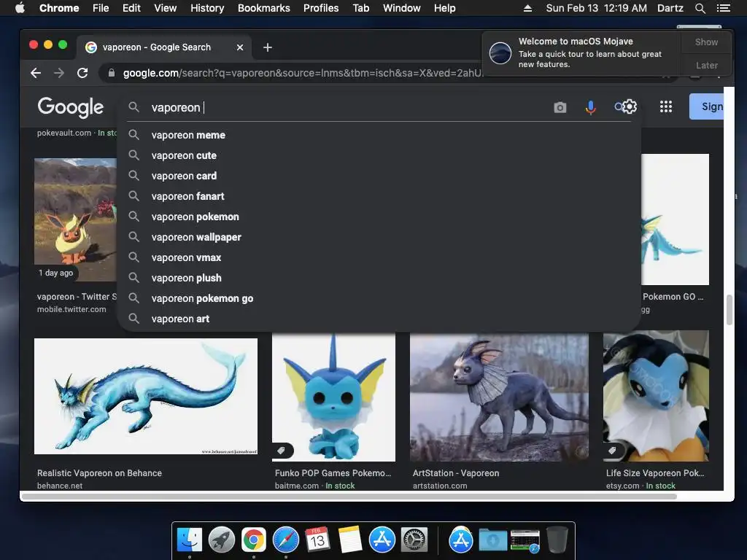Click the horizontal scrollbar at window bottom
Viewport: 747px width, 560px height.
tap(349, 497)
